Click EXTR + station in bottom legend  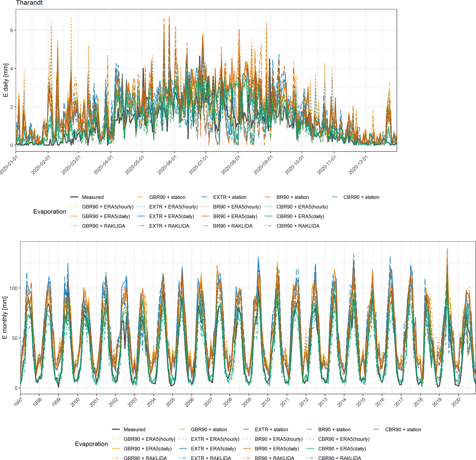pos(271,429)
